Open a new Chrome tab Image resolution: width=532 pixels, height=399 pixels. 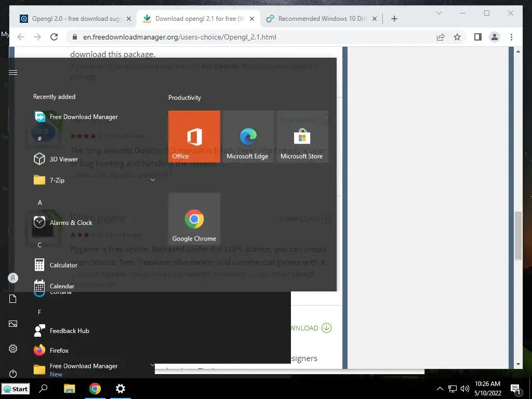click(x=394, y=19)
